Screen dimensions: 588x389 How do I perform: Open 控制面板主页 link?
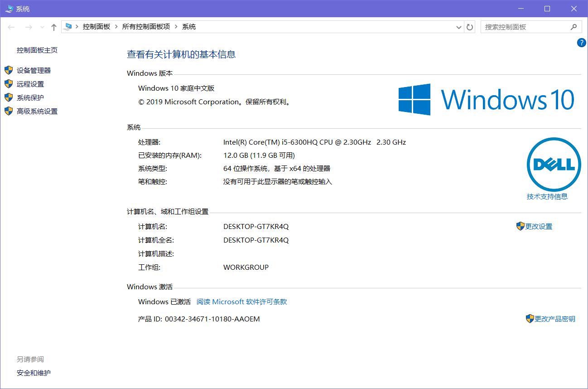point(37,50)
